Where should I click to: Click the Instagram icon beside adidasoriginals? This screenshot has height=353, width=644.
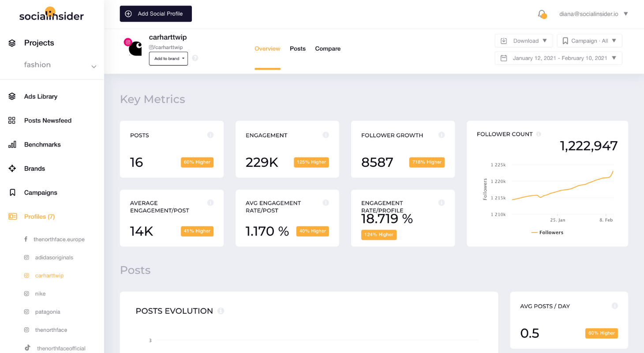click(26, 257)
